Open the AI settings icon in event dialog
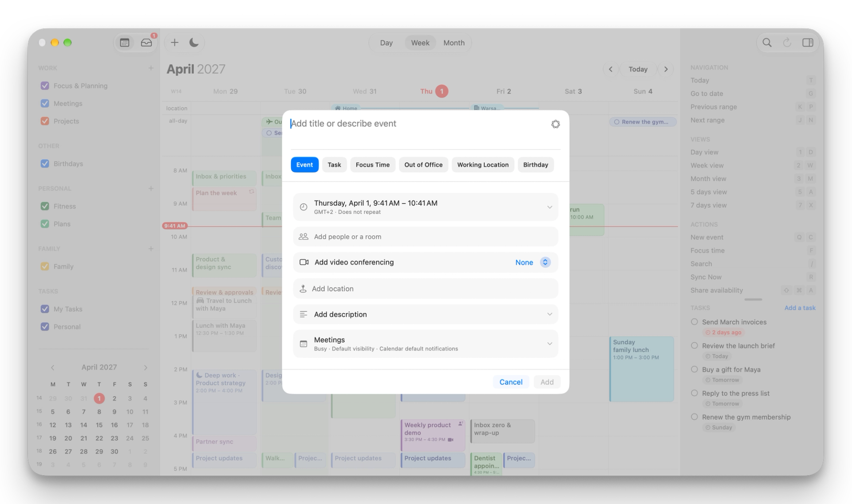Image resolution: width=852 pixels, height=504 pixels. tap(555, 124)
